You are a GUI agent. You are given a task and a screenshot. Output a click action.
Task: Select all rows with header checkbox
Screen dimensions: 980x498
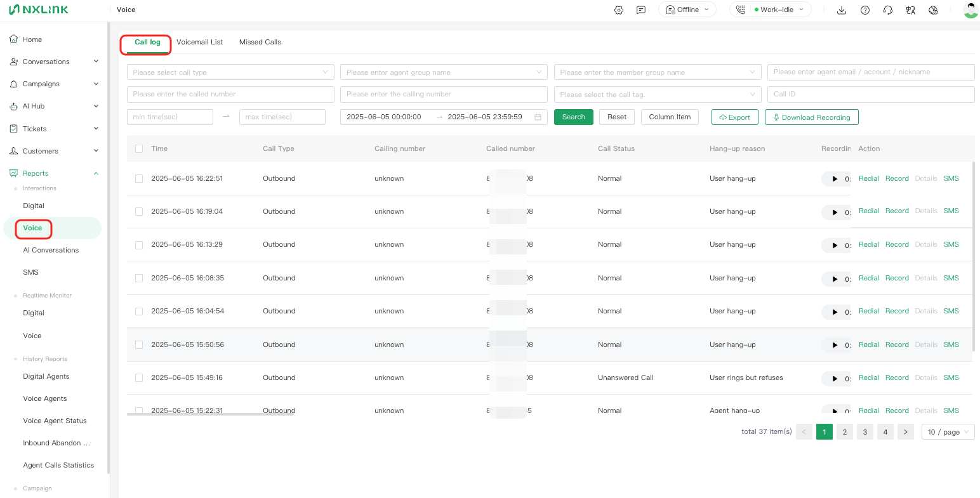pyautogui.click(x=139, y=148)
